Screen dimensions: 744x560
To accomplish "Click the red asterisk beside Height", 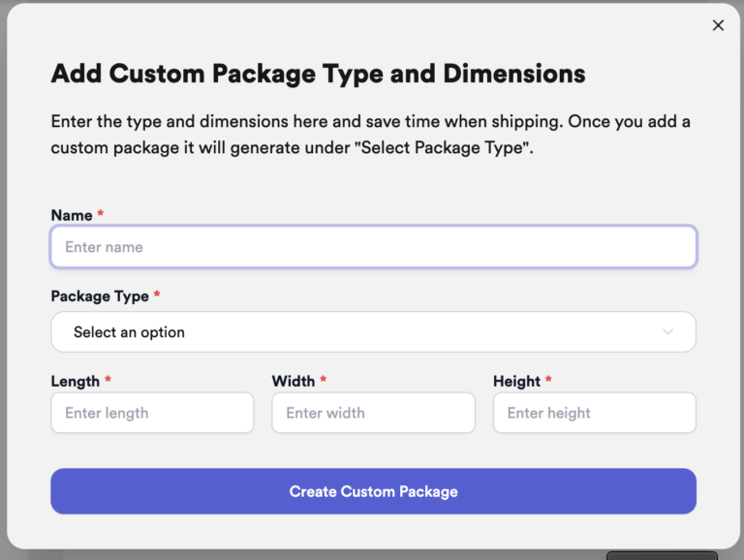I will (x=548, y=379).
